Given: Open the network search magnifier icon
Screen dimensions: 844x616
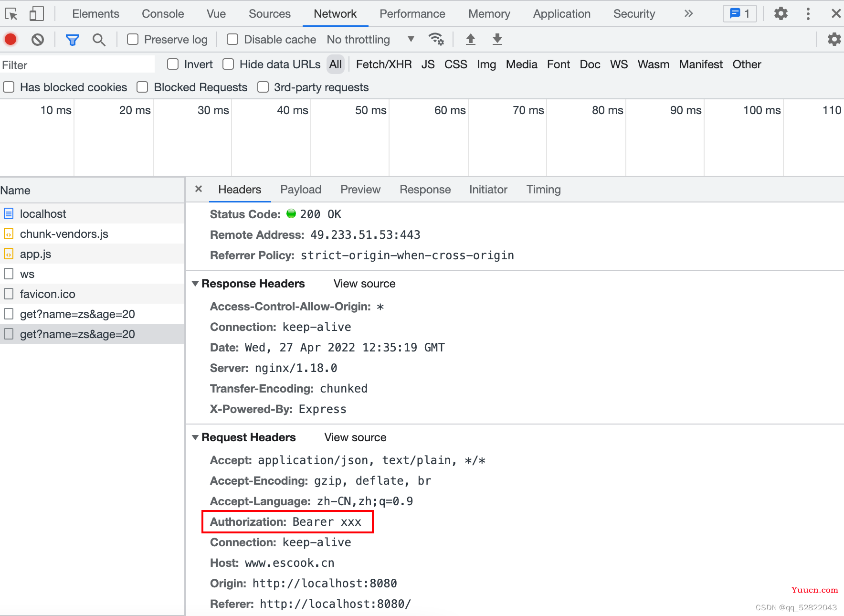Looking at the screenshot, I should tap(99, 40).
